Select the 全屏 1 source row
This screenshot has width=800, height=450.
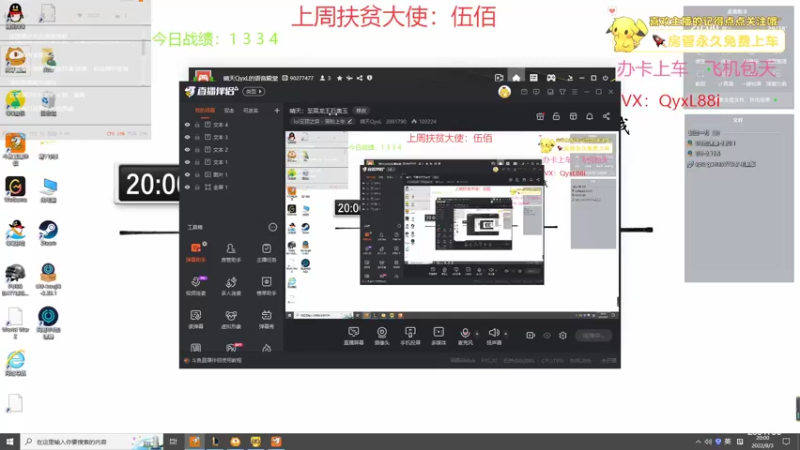(x=231, y=187)
